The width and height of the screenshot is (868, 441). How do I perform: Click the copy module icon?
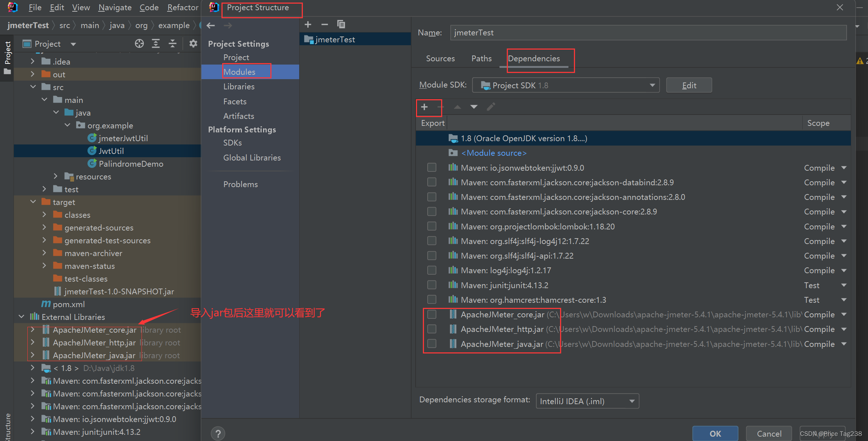(x=341, y=24)
